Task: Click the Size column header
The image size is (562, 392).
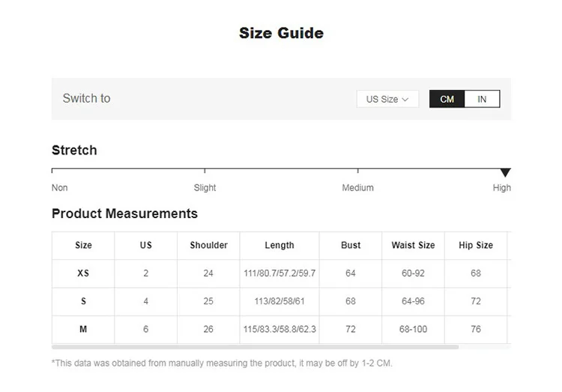Action: pos(83,245)
